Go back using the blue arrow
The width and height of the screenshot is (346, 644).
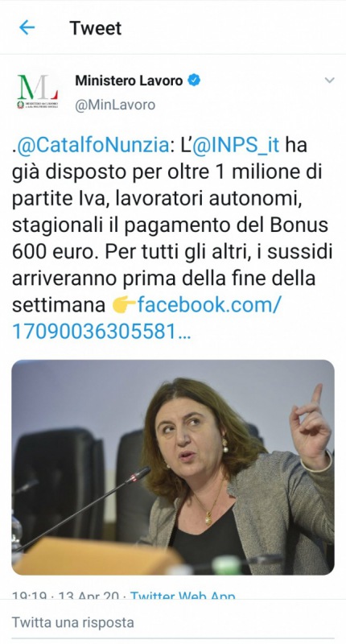pyautogui.click(x=27, y=28)
